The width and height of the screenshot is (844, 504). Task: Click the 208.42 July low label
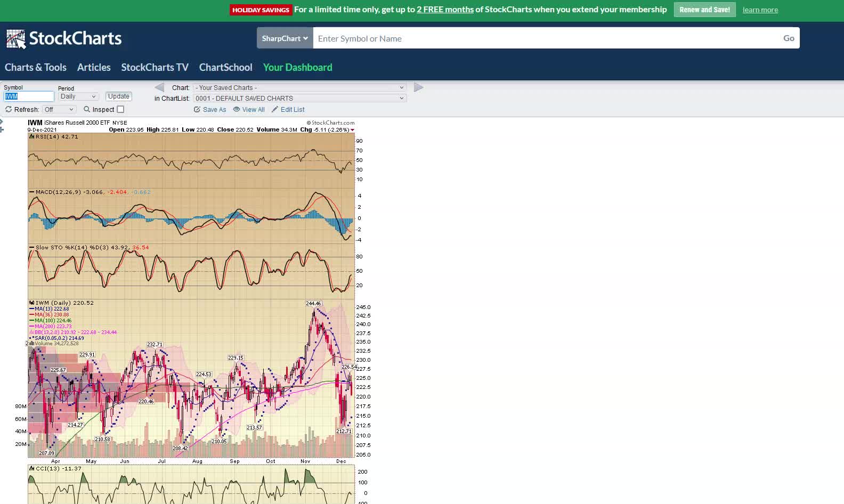[180, 449]
